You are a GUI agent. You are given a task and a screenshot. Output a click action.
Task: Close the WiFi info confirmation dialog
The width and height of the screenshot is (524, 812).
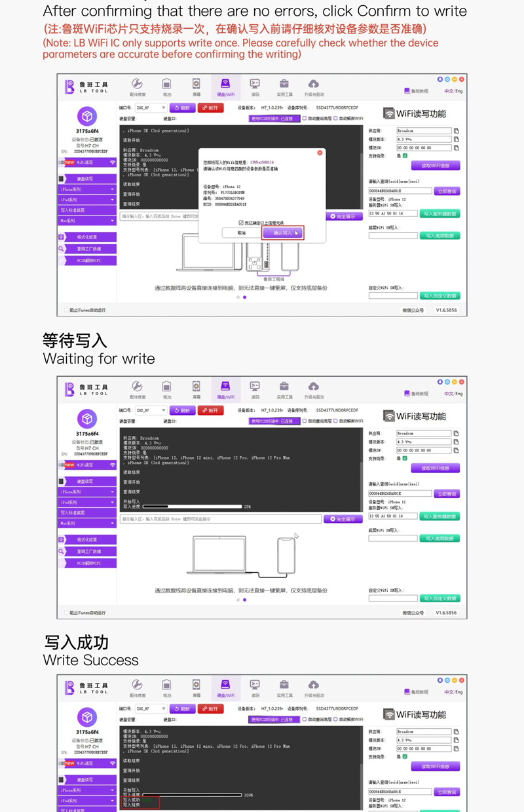320,153
